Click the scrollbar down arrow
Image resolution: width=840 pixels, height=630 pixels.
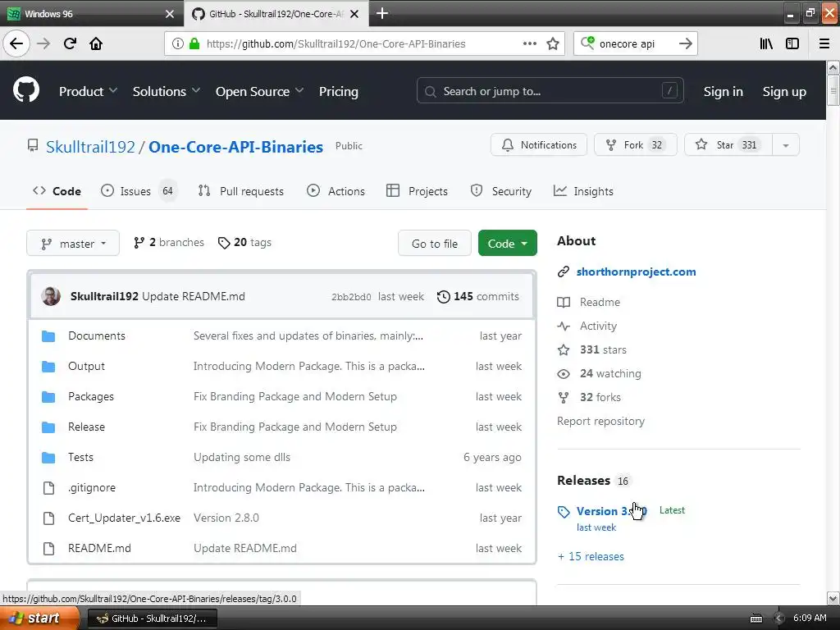pos(833,598)
